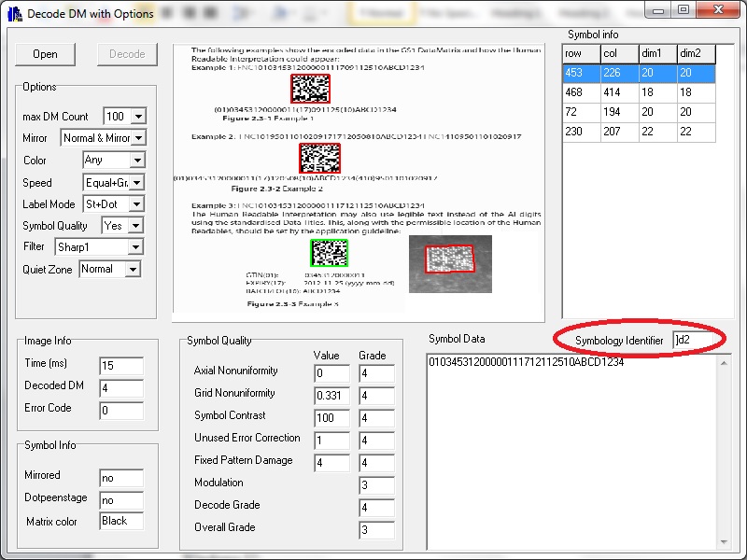Select the col column header
Image resolution: width=747 pixels, height=560 pixels.
point(619,54)
